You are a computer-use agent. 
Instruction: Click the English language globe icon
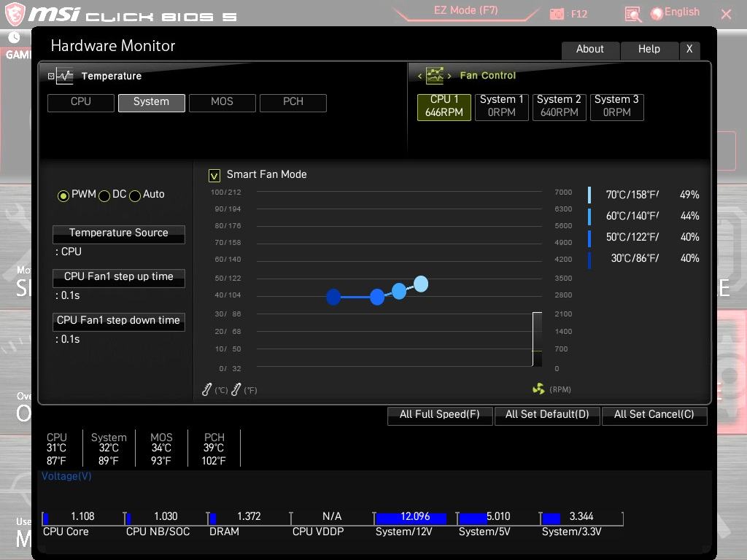click(657, 14)
